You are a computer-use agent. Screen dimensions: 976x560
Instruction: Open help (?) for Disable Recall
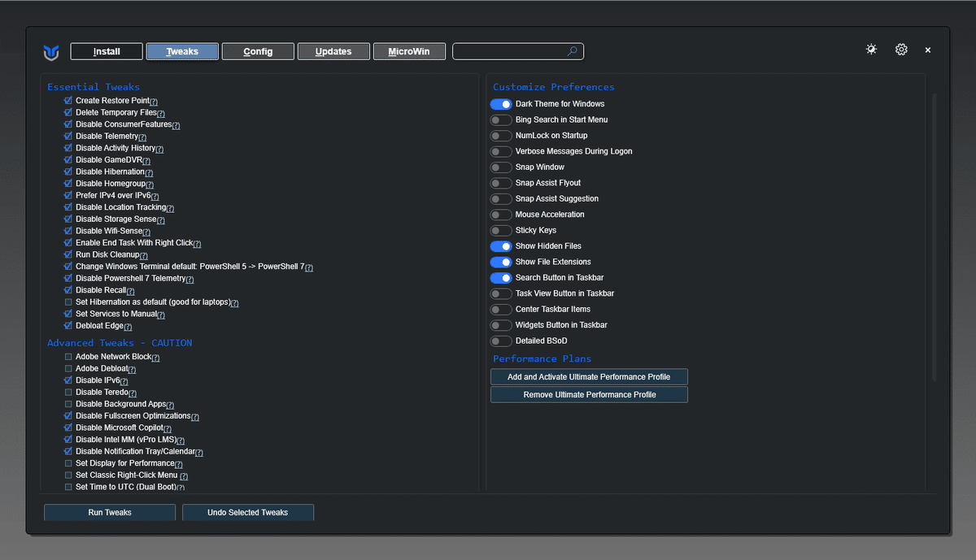click(130, 291)
